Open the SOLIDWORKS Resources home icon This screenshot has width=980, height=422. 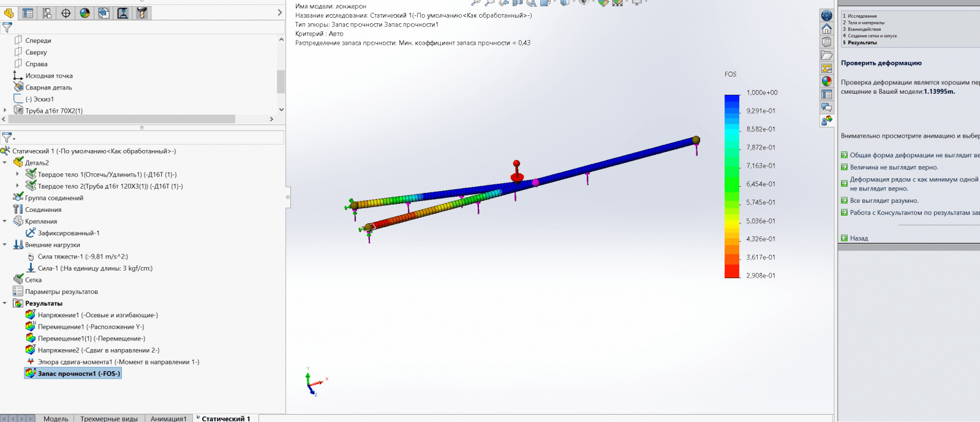tap(826, 29)
